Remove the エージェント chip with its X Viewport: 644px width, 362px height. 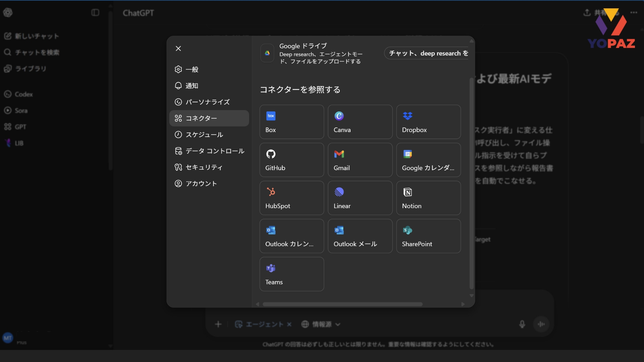(x=289, y=324)
